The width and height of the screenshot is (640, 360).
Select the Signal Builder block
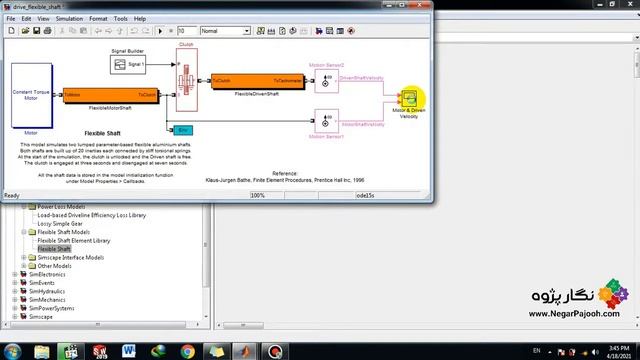(x=128, y=64)
